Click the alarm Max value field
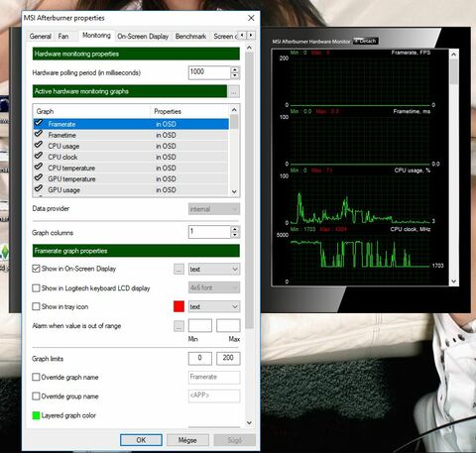Image resolution: width=476 pixels, height=453 pixels. coord(228,326)
